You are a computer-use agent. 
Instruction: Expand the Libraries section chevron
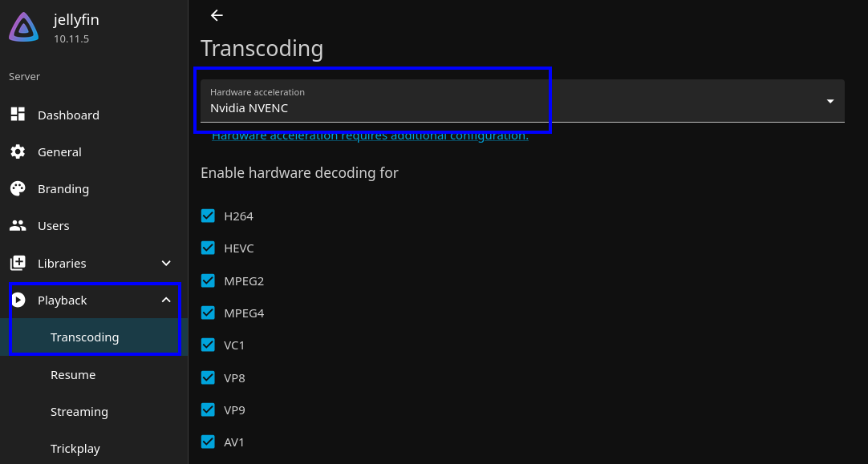click(166, 263)
